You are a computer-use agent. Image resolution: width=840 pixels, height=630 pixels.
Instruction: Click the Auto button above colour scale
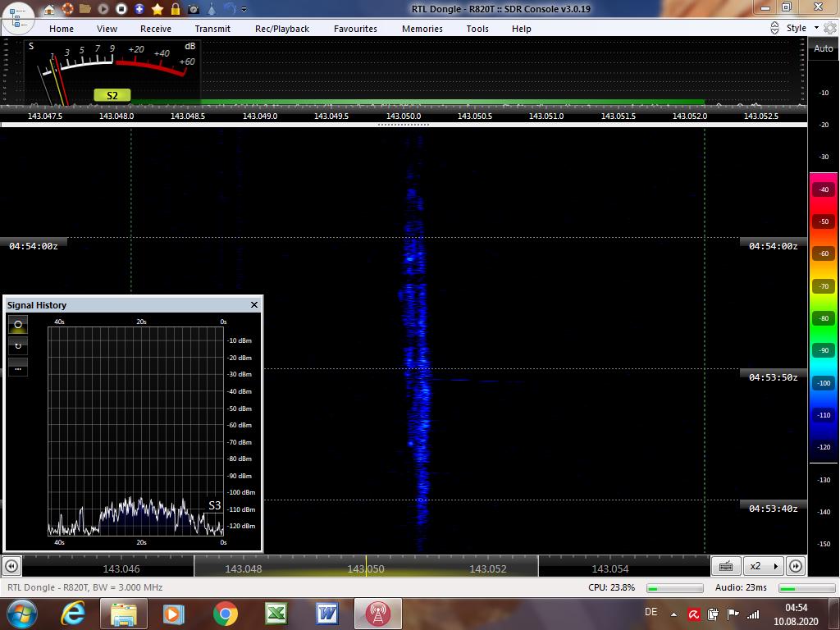[824, 48]
